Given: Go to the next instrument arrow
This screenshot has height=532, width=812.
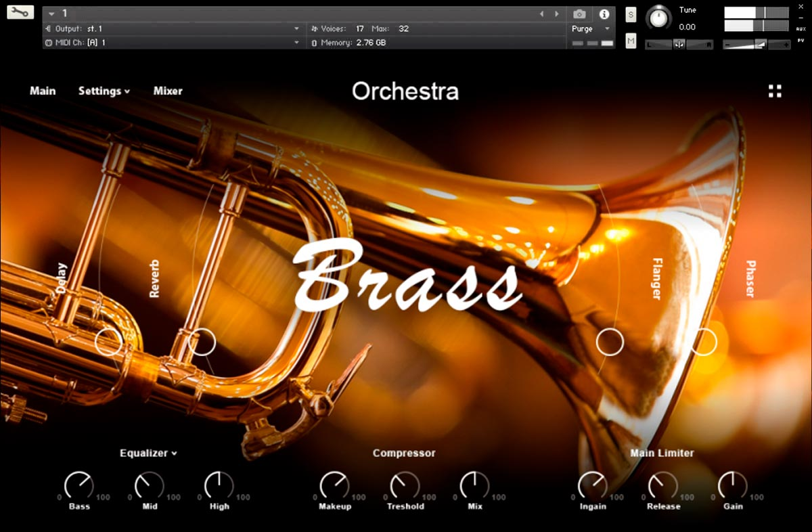Looking at the screenshot, I should 557,14.
